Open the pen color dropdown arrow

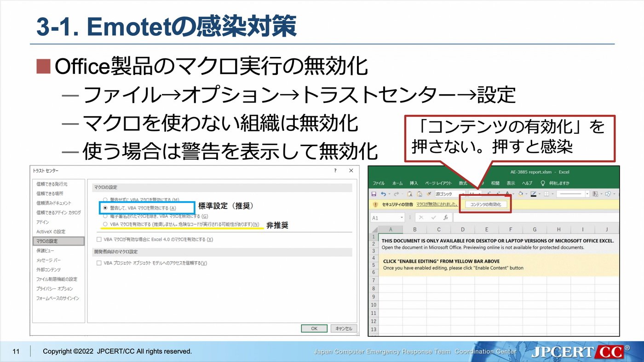(539, 194)
